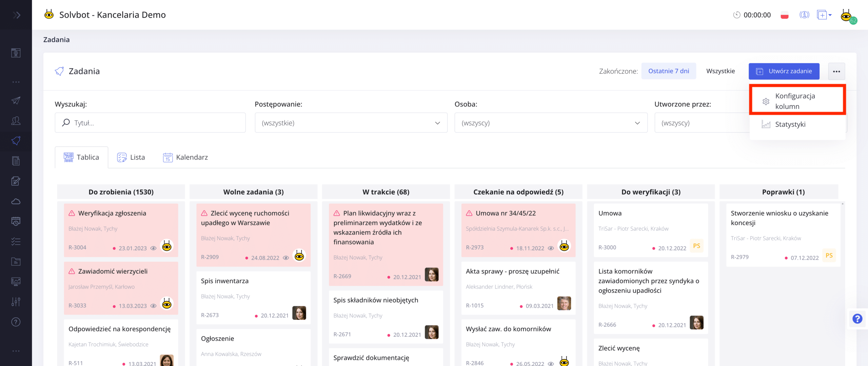Screen dimensions: 868x366
Task: Click the Utwórz zadanie button
Action: pyautogui.click(x=784, y=71)
